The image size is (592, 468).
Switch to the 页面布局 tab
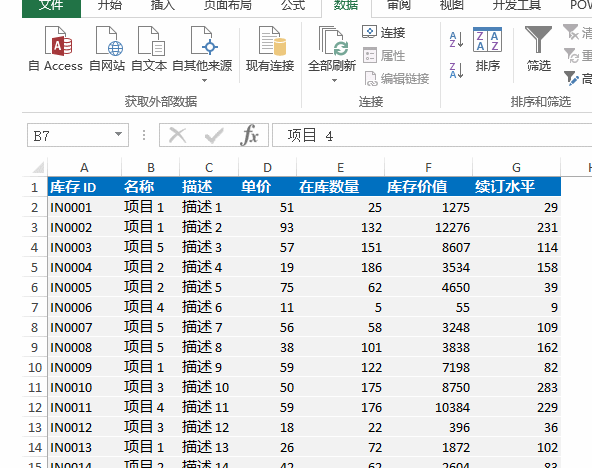coord(228,6)
